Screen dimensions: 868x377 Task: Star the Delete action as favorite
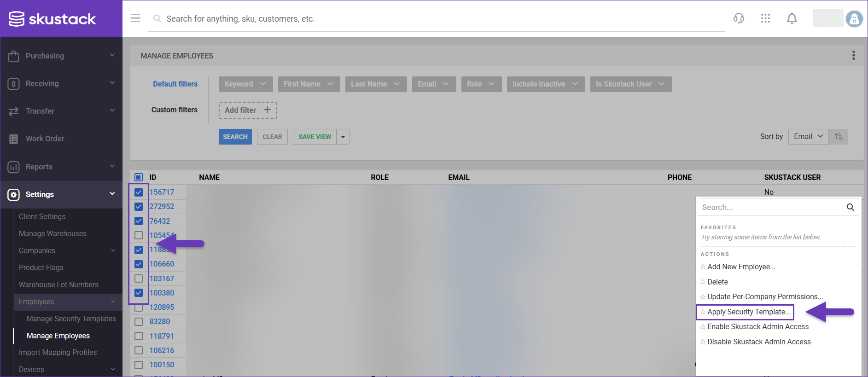[703, 282]
